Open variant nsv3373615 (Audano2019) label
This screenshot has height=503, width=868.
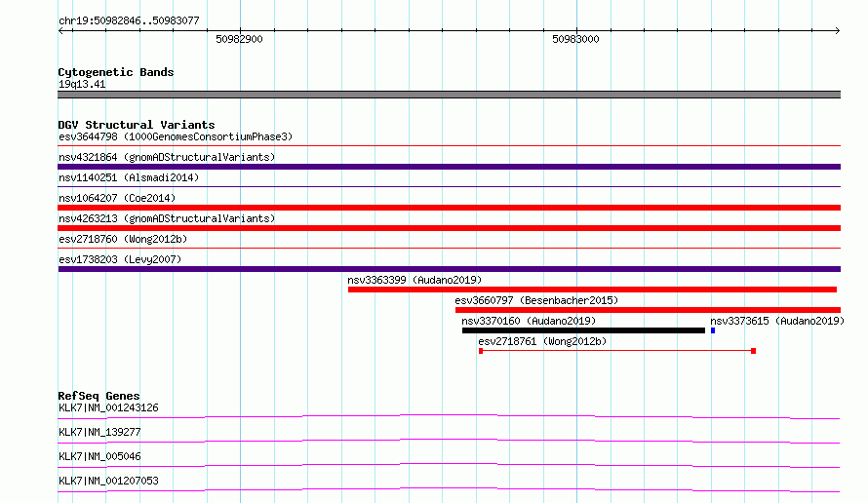[x=777, y=321]
